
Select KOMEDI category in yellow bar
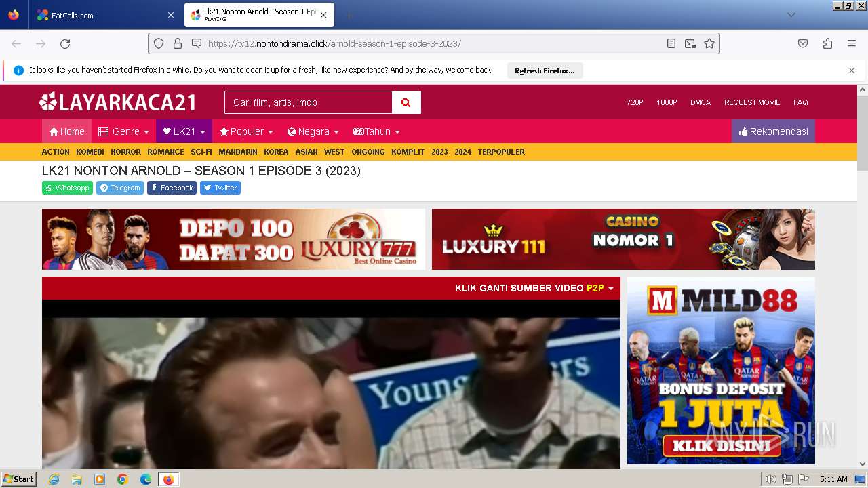pos(90,152)
